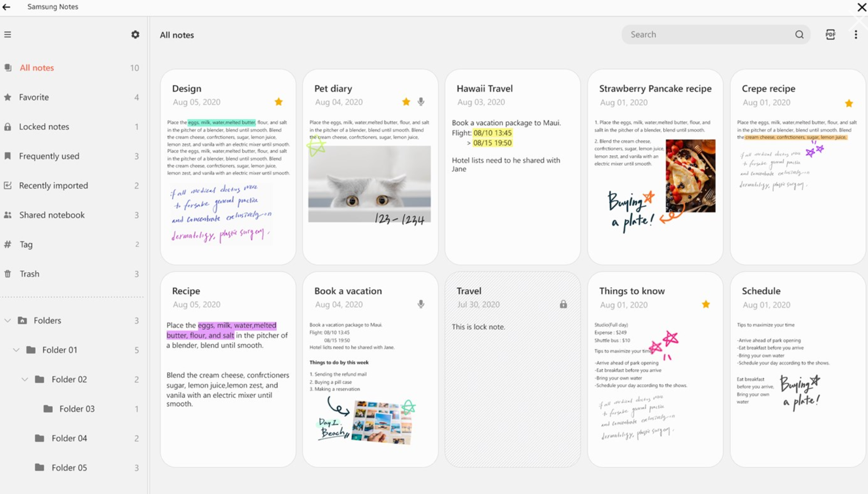
Task: Toggle the favorite star on Crepe recipe
Action: pyautogui.click(x=849, y=102)
